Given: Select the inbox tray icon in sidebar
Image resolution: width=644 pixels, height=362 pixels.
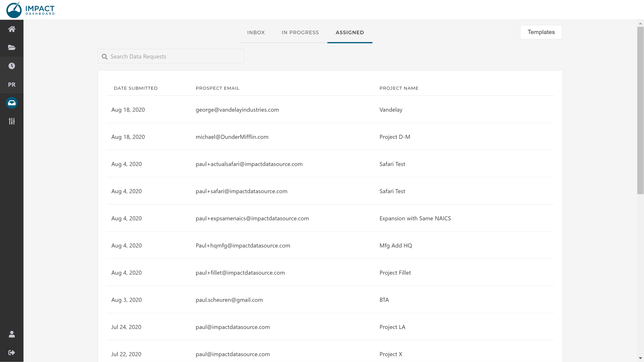Looking at the screenshot, I should tap(12, 103).
